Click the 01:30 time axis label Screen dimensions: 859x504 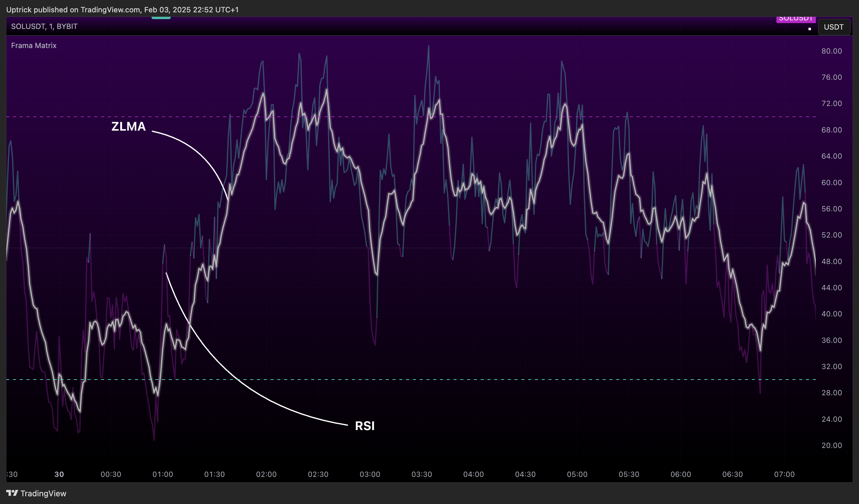coord(214,474)
